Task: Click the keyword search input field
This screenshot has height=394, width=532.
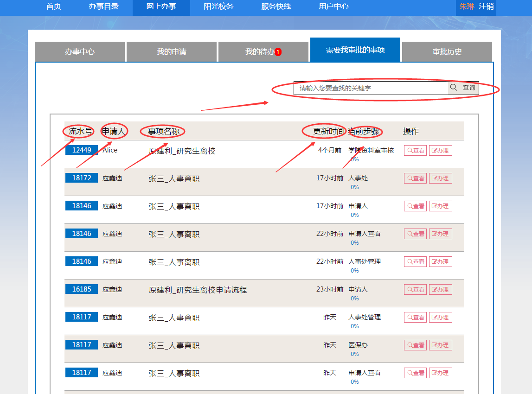Action: click(371, 88)
